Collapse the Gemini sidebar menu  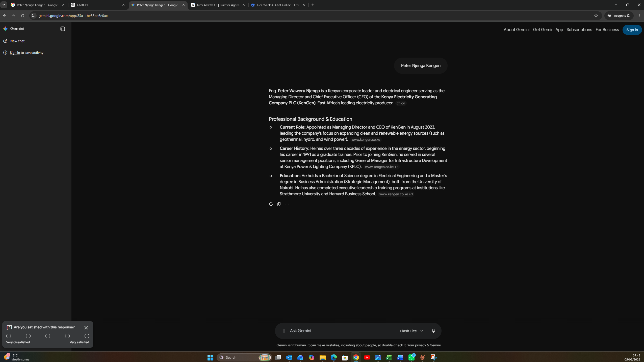[x=63, y=29]
